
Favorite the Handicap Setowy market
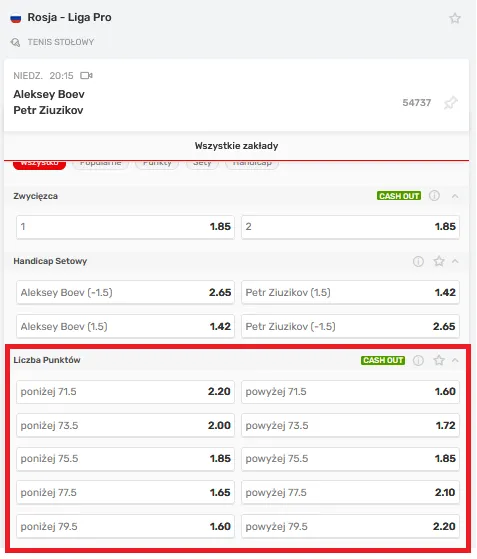click(x=439, y=261)
